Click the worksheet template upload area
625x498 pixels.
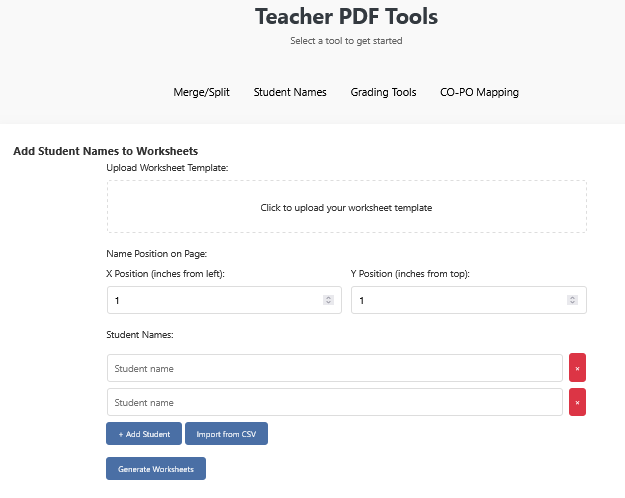tap(346, 207)
